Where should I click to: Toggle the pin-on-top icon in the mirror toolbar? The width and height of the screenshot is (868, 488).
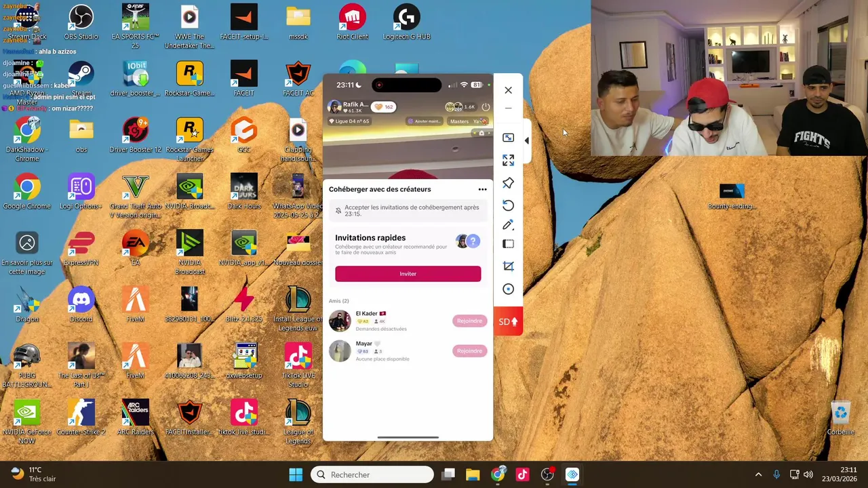(508, 183)
